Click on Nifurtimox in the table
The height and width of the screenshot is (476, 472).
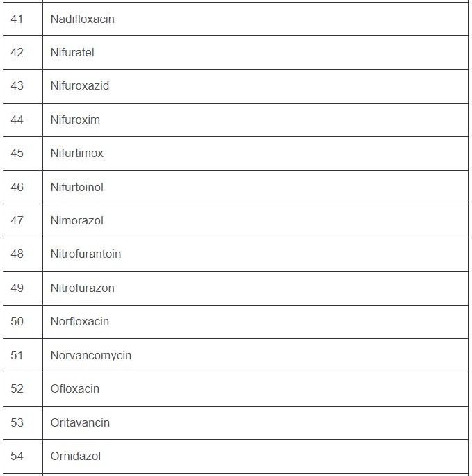point(76,153)
